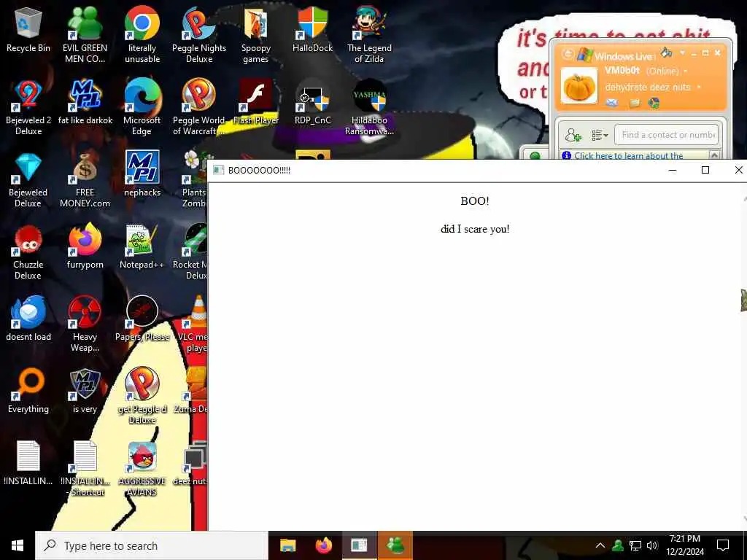The image size is (747, 560).
Task: Open The Legend of Zilda shortcut
Action: pos(369,34)
